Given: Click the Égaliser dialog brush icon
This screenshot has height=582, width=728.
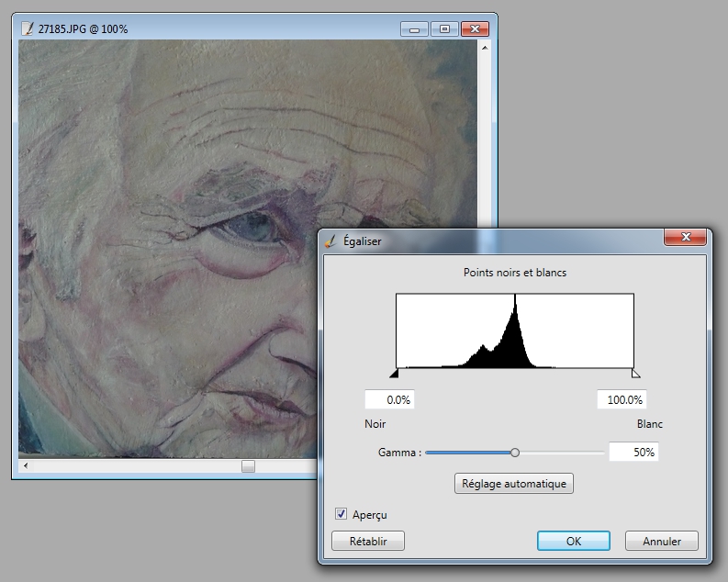Looking at the screenshot, I should 330,241.
